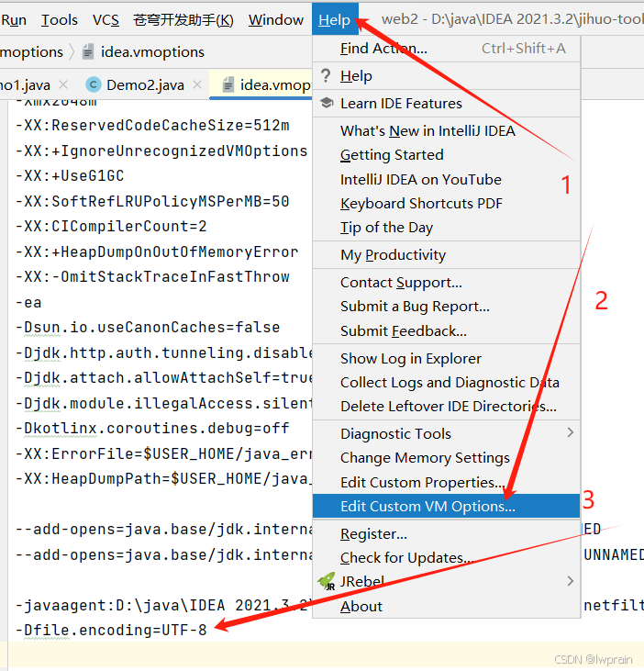Open Learn IDE Features
Screen dimensions: 644x671
446,103
